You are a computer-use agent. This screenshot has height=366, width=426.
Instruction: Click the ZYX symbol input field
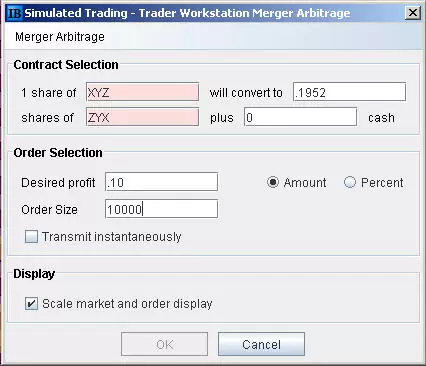(x=143, y=117)
